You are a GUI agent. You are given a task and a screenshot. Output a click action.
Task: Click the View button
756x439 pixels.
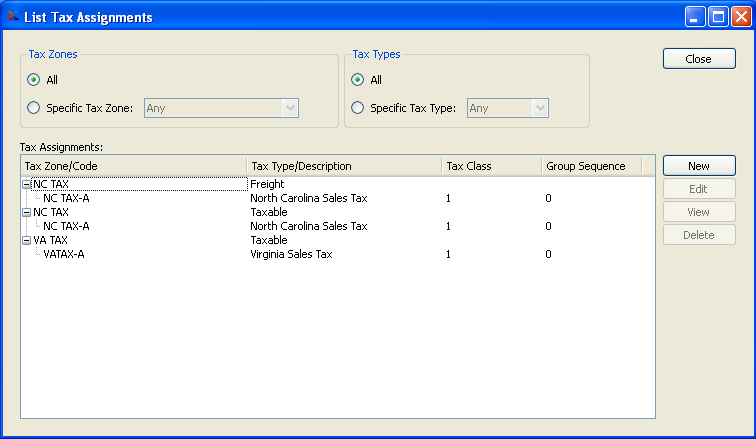699,212
